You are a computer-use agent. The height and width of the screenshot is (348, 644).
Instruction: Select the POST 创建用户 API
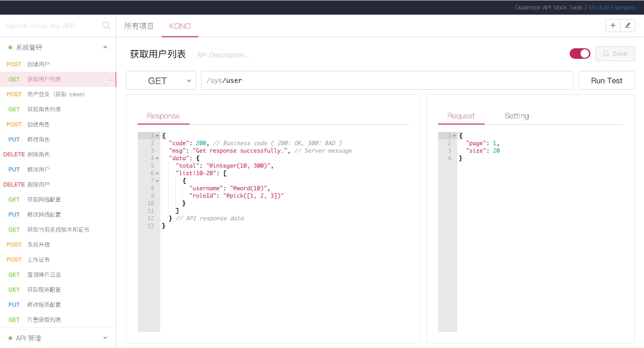point(58,64)
